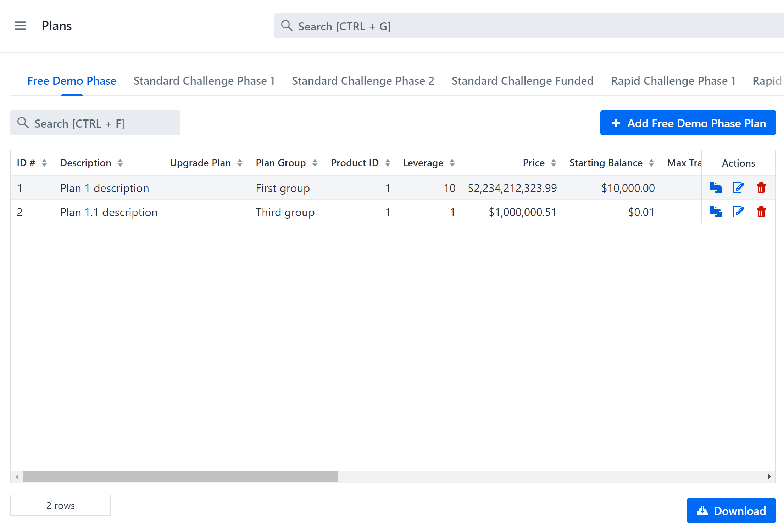This screenshot has width=784, height=532.
Task: Click the table search field [CTRL + F]
Action: [x=95, y=123]
